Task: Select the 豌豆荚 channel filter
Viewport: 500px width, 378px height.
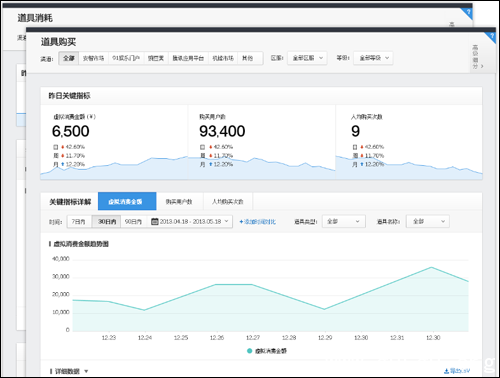Action: [x=156, y=58]
